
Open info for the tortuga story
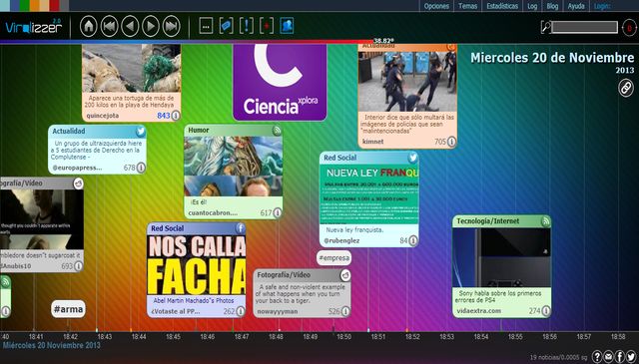(x=176, y=116)
